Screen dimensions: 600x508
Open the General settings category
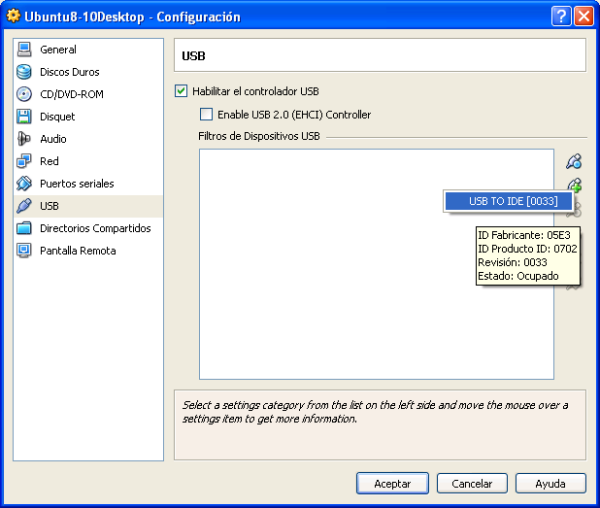(57, 50)
